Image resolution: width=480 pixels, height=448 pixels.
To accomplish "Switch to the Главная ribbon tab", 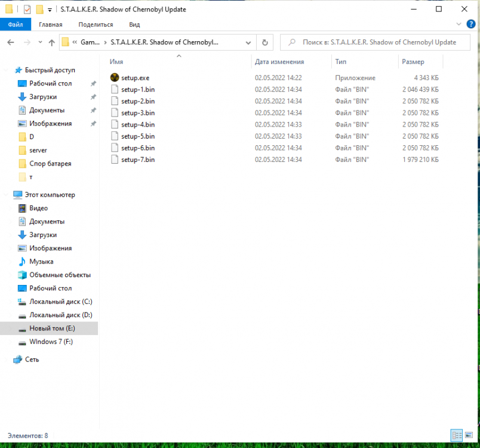I will click(x=51, y=24).
